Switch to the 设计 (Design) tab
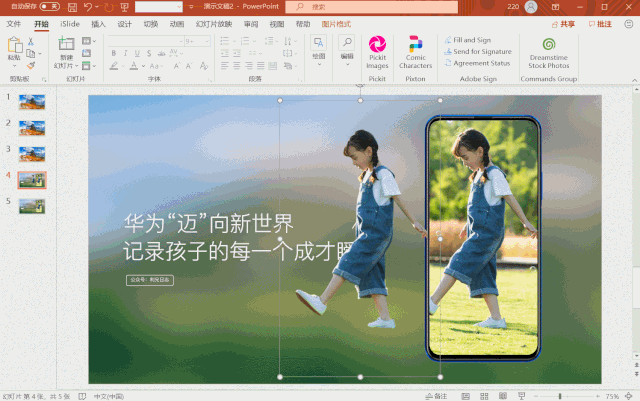Screen dimensions: 640x401 124,24
